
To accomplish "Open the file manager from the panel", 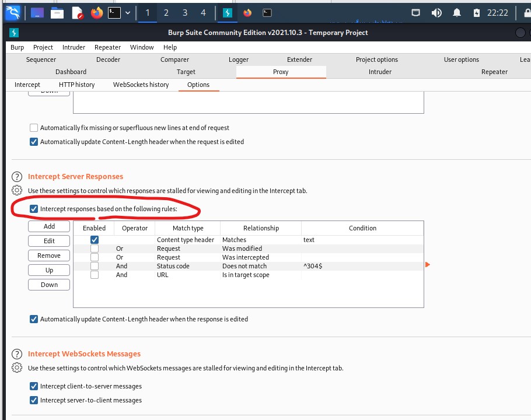I will (57, 13).
